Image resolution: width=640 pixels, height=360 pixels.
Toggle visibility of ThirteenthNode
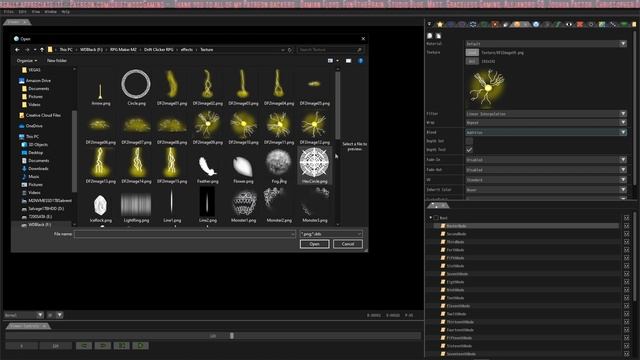coord(627,322)
